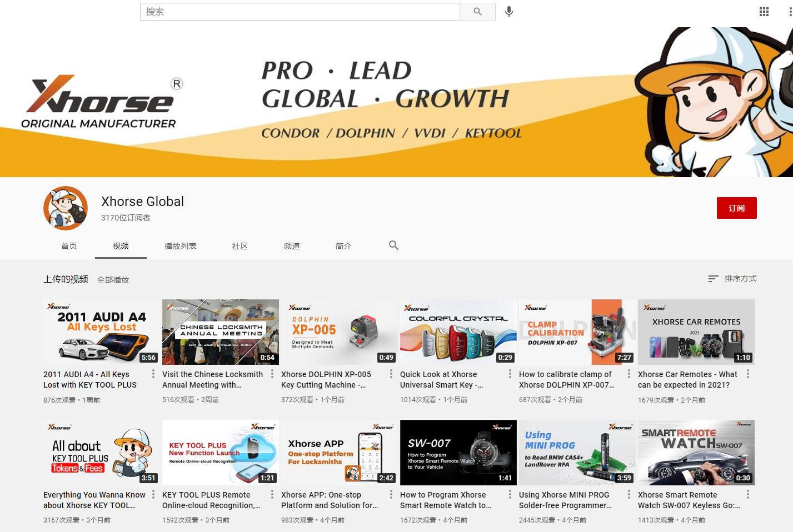Open options menu for DOLPHIN XP-005 video

click(x=391, y=374)
